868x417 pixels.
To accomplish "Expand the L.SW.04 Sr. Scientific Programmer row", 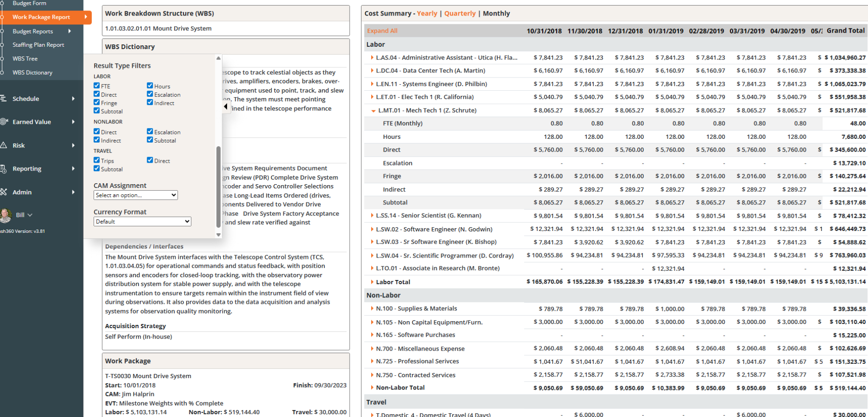I will pyautogui.click(x=372, y=256).
